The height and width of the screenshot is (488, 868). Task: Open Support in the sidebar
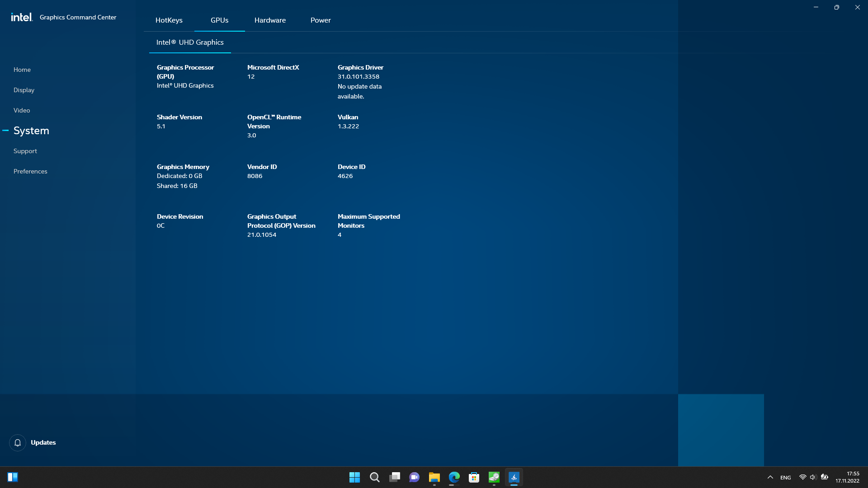pyautogui.click(x=25, y=151)
